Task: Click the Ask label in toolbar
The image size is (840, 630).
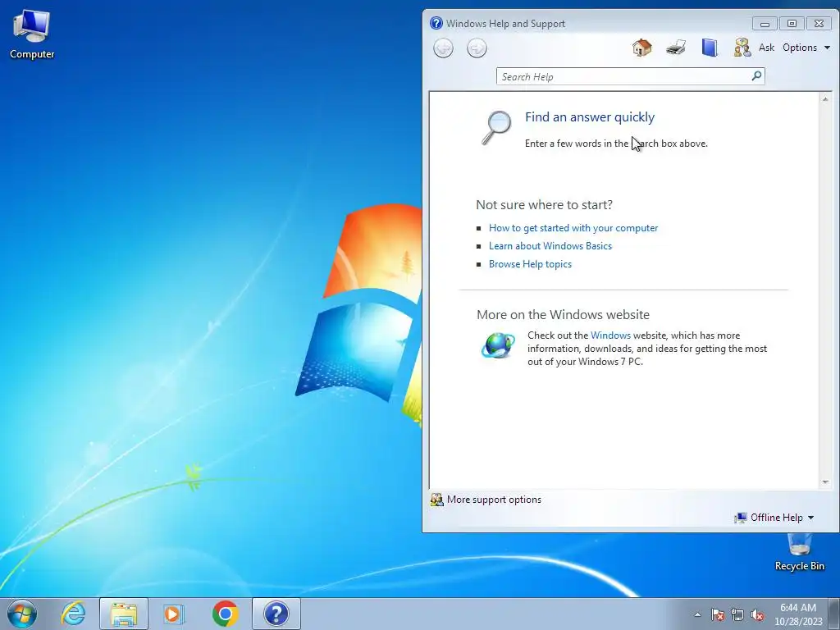Action: point(766,48)
